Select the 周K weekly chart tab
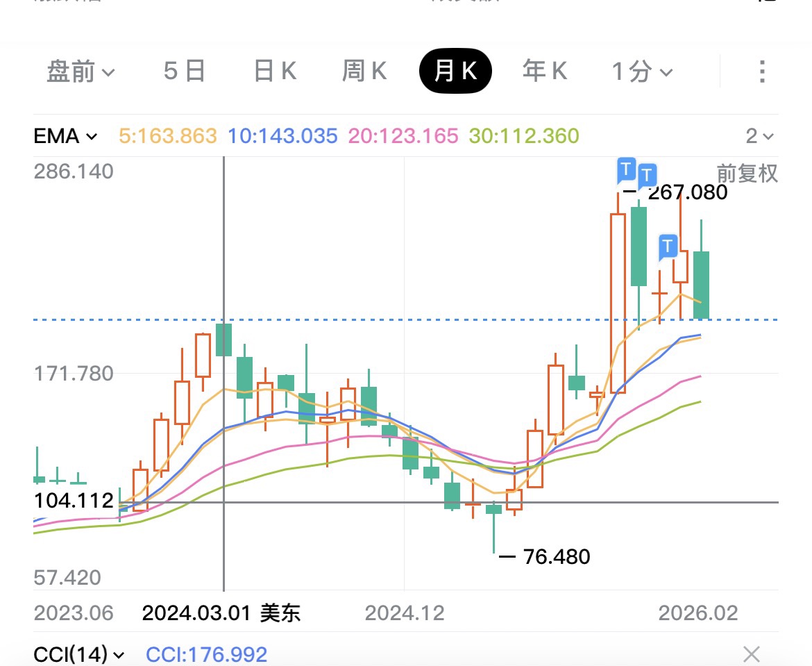Image resolution: width=812 pixels, height=666 pixels. pyautogui.click(x=364, y=72)
